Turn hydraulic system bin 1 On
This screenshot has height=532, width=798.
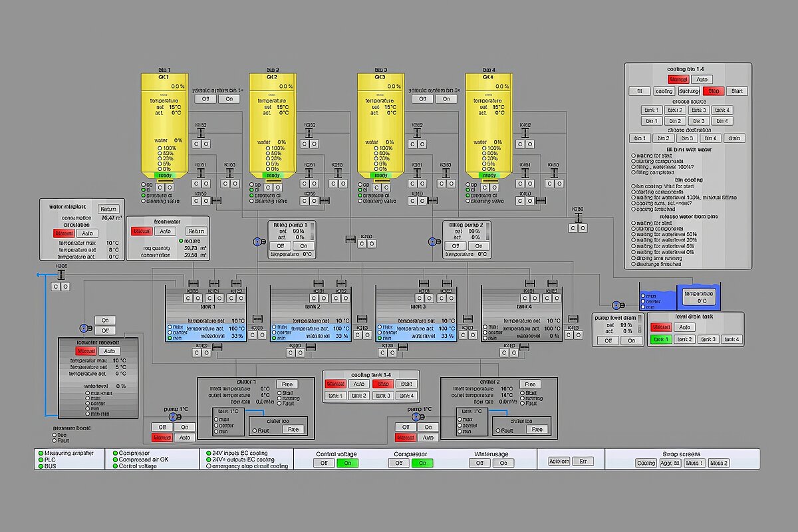229,99
